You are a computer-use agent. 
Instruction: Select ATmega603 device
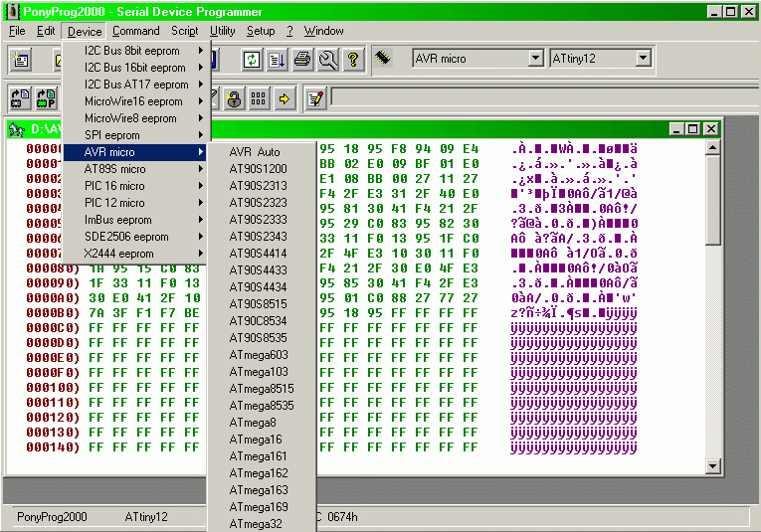(262, 355)
